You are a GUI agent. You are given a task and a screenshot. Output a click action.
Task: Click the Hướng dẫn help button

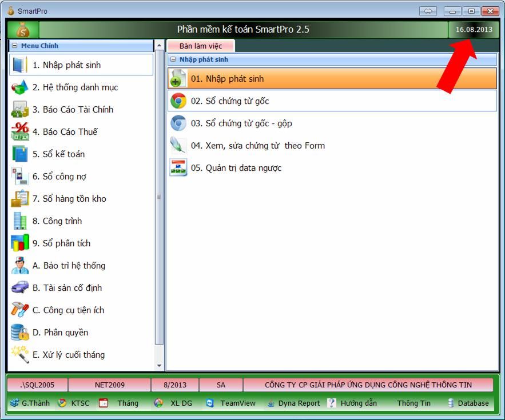pyautogui.click(x=352, y=403)
